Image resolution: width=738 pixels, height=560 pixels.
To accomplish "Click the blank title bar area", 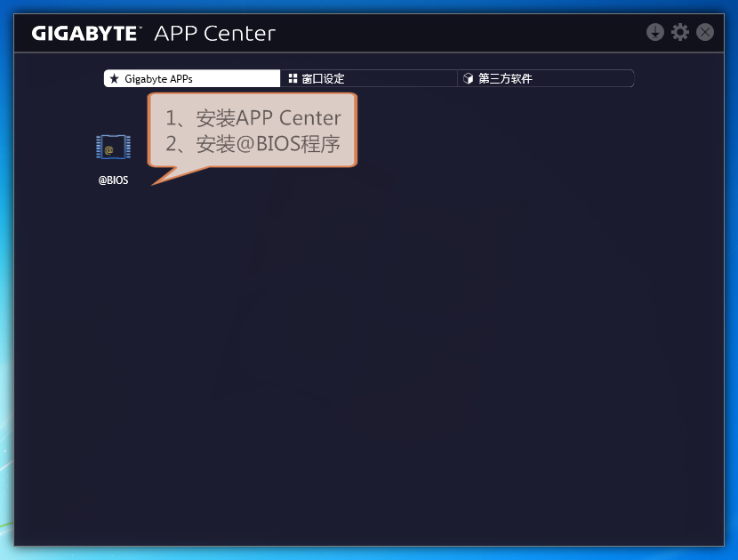I will coord(462,33).
